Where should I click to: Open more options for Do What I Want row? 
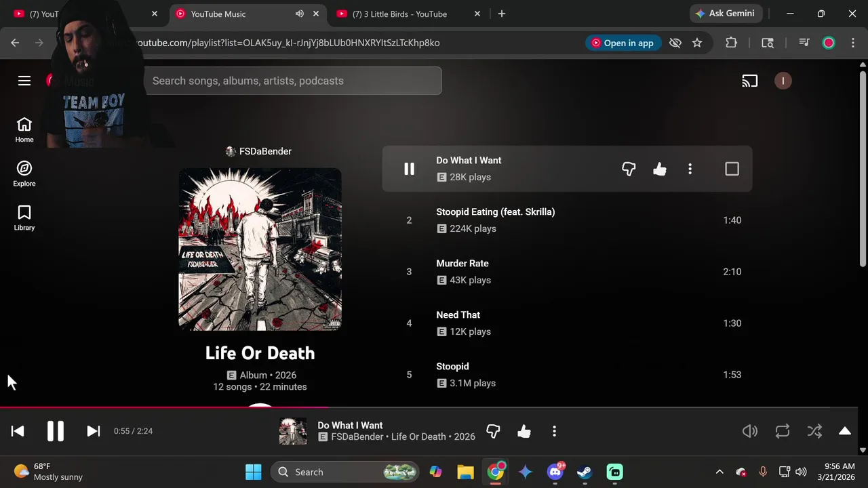tap(690, 169)
